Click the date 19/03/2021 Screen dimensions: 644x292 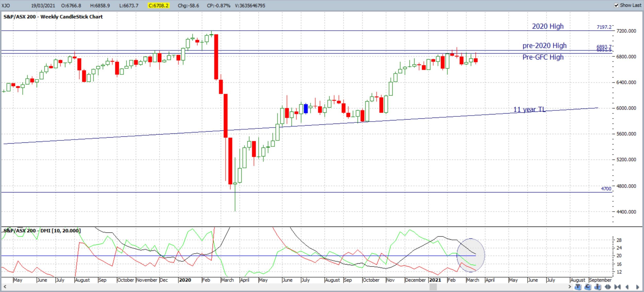(x=43, y=5)
